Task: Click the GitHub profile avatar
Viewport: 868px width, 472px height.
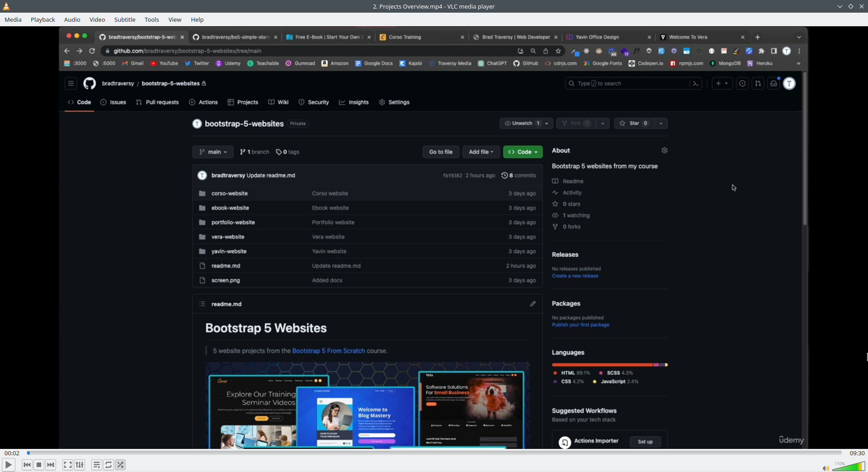Action: 789,83
